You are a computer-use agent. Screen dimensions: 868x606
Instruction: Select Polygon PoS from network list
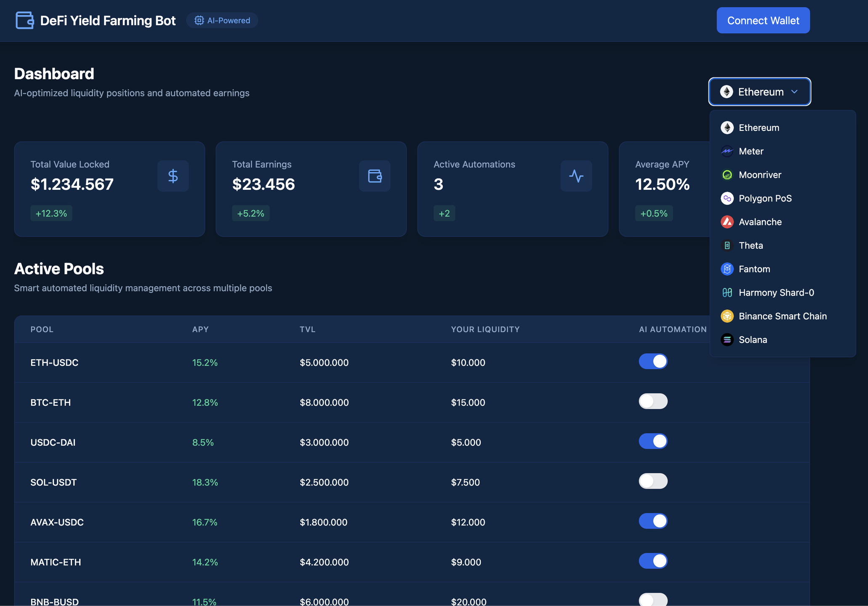pos(765,198)
